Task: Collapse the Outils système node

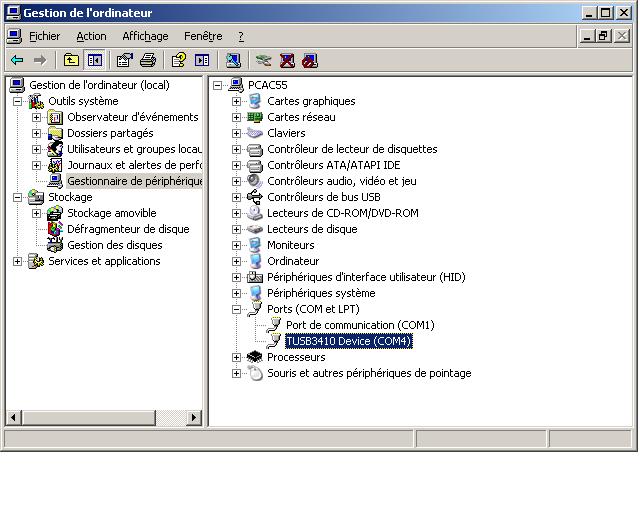Action: [17, 101]
